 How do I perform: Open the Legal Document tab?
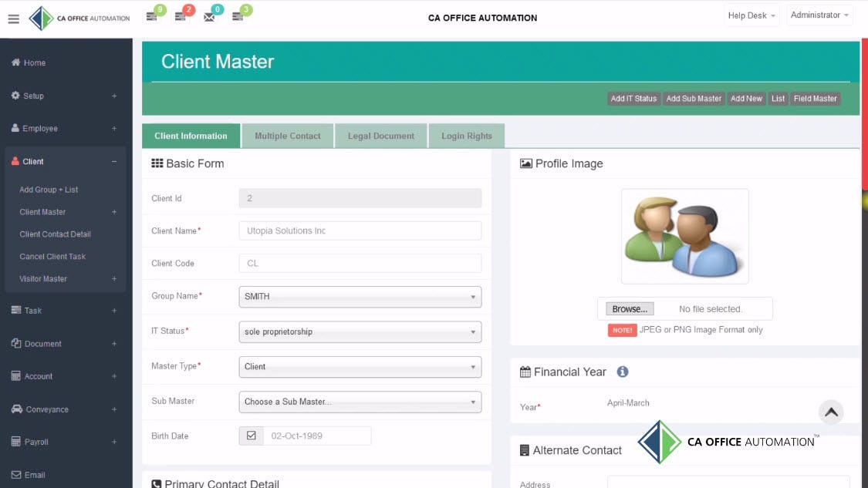pyautogui.click(x=380, y=136)
